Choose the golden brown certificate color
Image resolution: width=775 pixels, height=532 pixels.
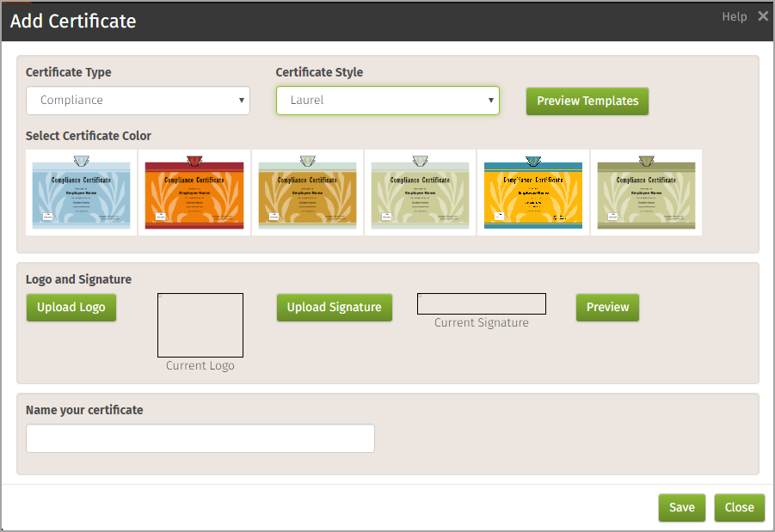point(307,193)
